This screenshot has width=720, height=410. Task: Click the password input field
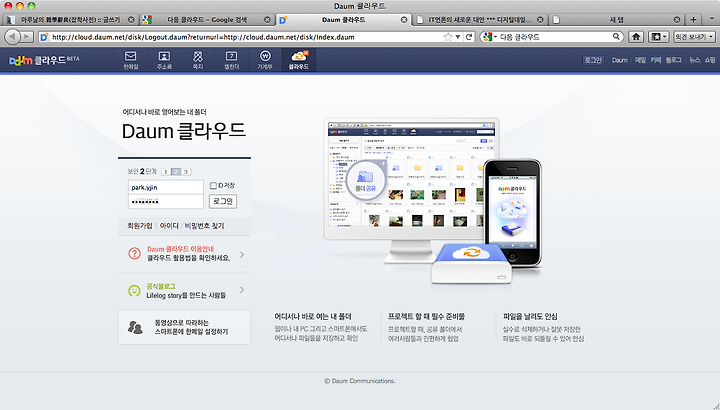coord(165,202)
